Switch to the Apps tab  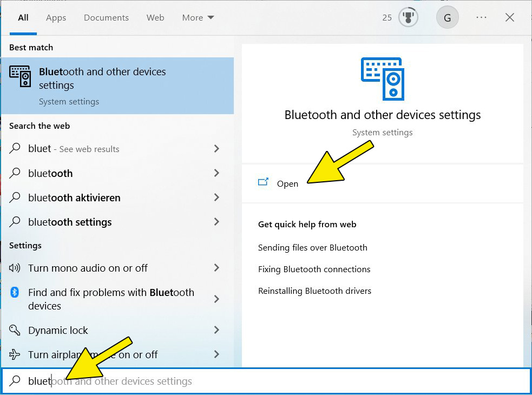(x=56, y=18)
